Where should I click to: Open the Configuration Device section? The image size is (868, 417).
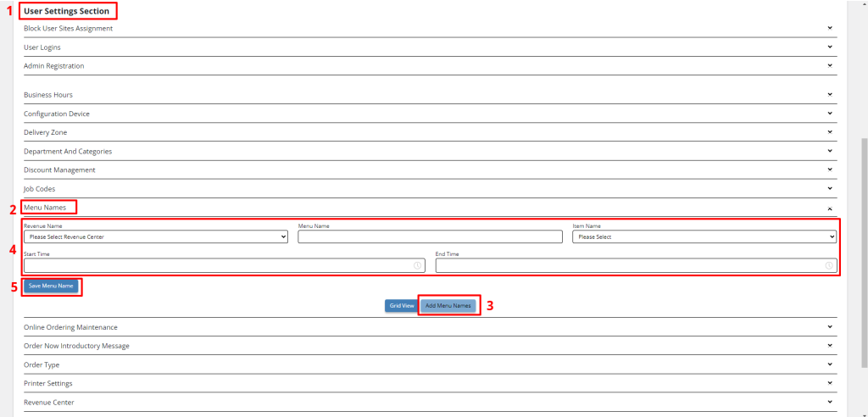tap(830, 114)
